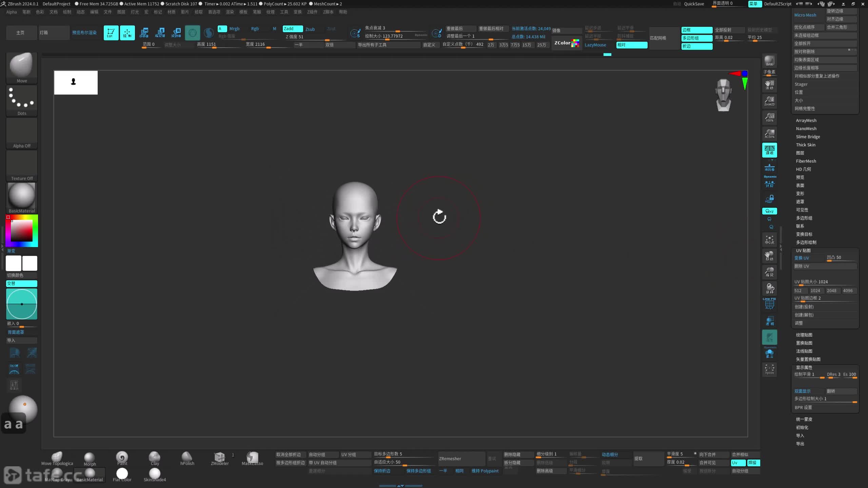This screenshot has width=868, height=488.
Task: Pick a hue in the color picker square
Action: click(22, 230)
